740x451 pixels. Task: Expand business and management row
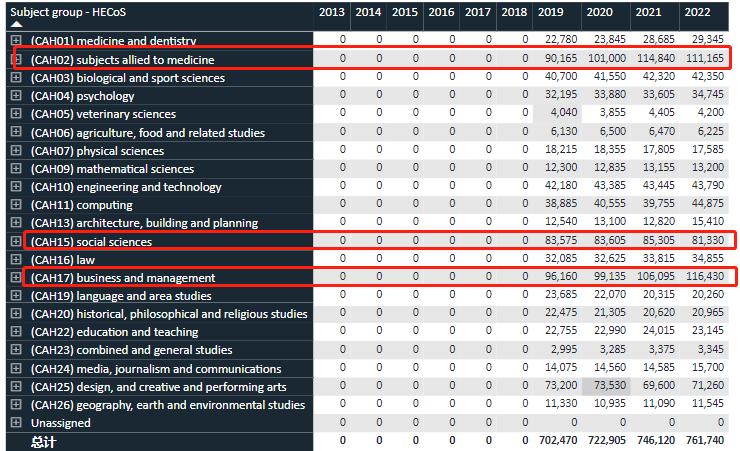(16, 277)
